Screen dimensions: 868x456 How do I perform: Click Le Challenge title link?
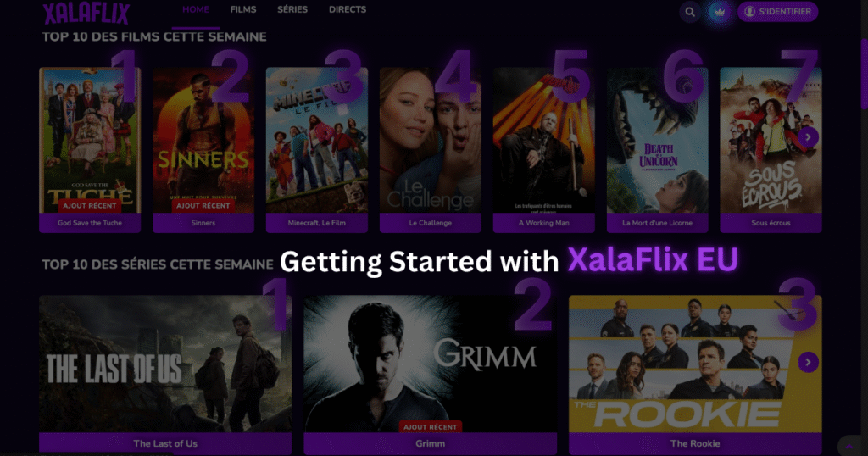tap(430, 223)
